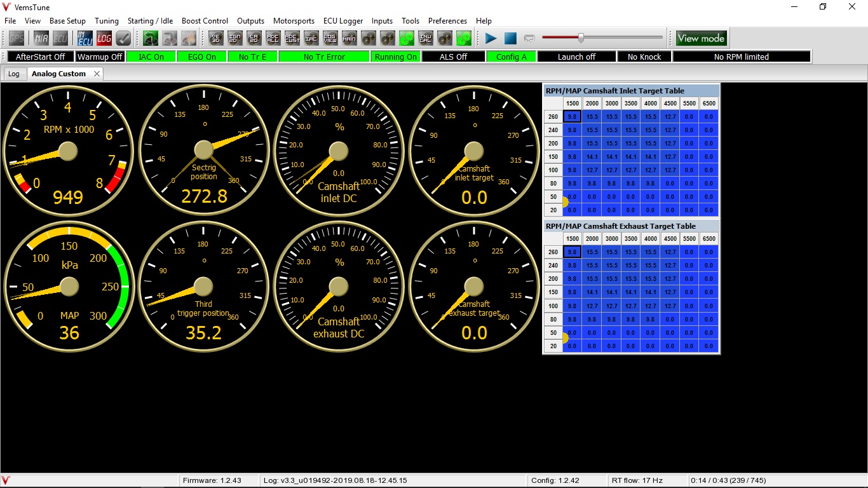The image size is (868, 488).
Task: Click the rightmost green gears icon
Action: [464, 38]
